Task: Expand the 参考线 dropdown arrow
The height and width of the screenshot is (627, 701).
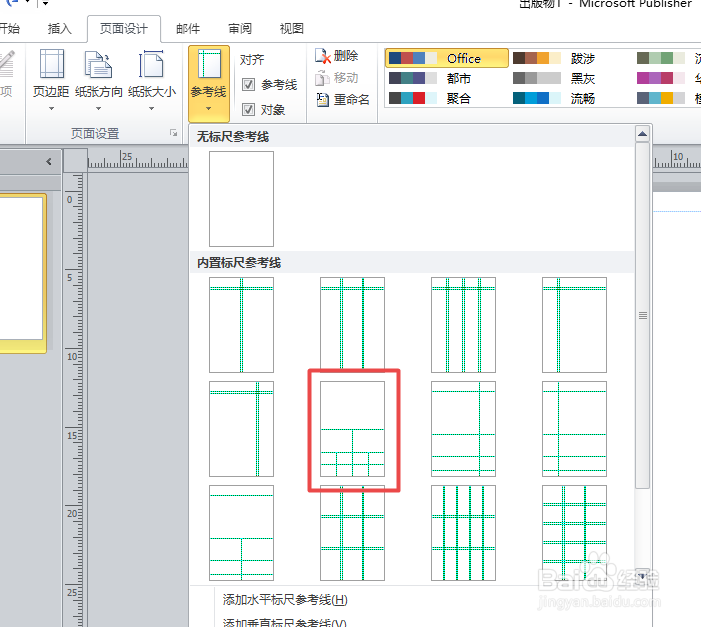Action: tap(209, 109)
